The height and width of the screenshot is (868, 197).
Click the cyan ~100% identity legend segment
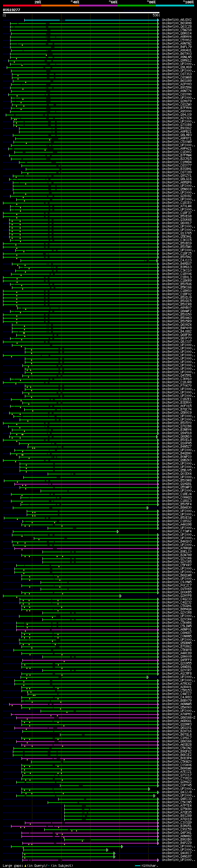(175, 6)
